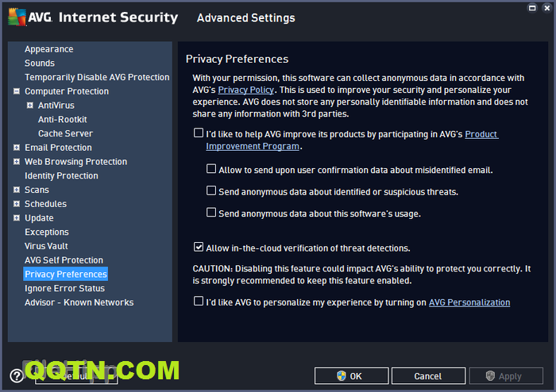Check misidentified email data sending option

pos(211,169)
